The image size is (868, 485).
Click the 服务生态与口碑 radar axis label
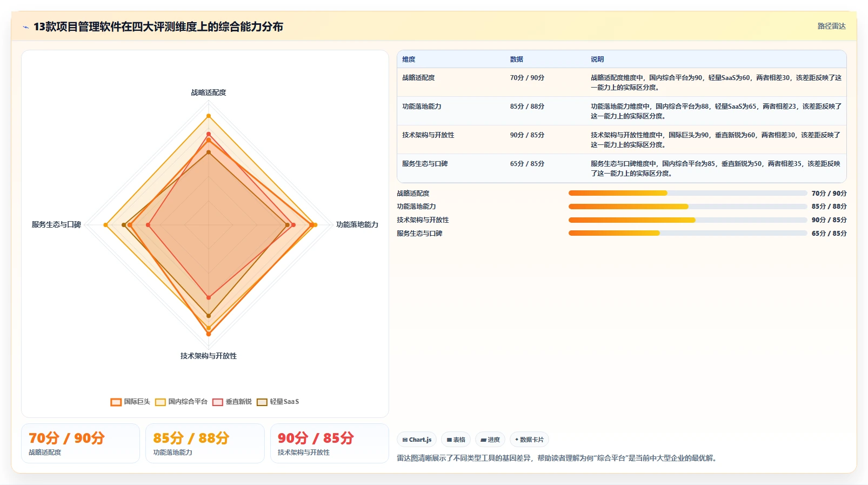[56, 224]
